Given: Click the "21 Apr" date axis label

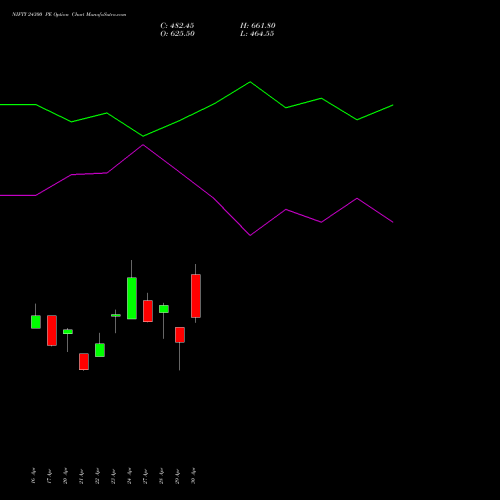Looking at the screenshot, I should (81, 476).
